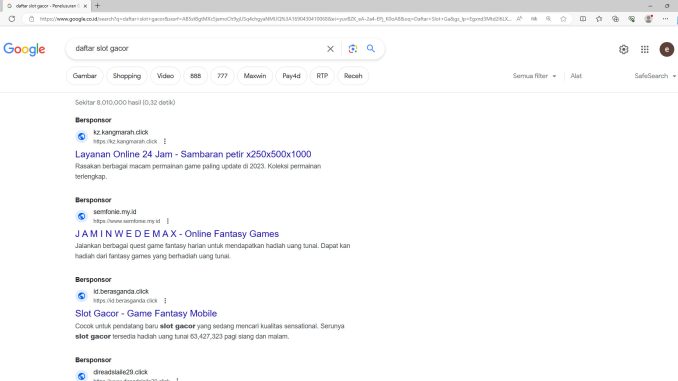Clear the search query with X
Screen dimensions: 678x381
(x=330, y=49)
